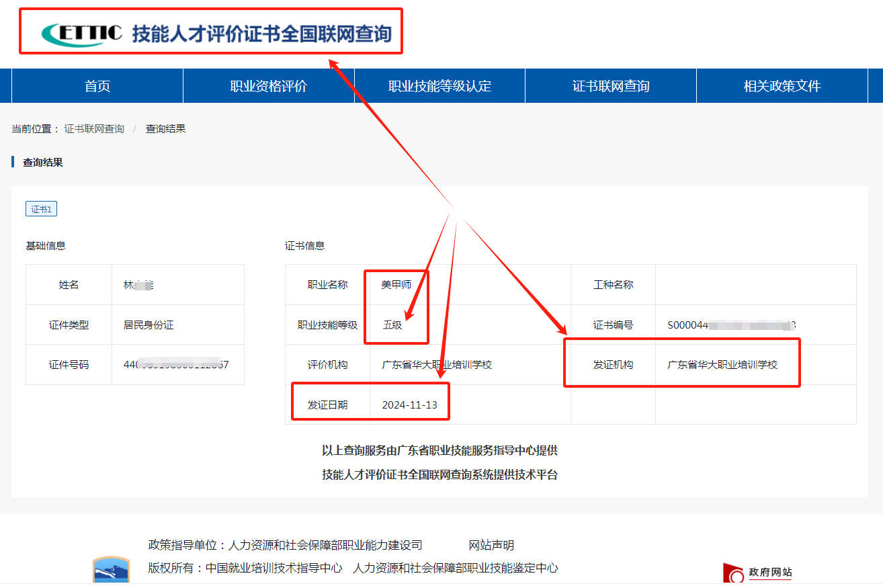Click the 查询结果 breadcrumb text

click(x=165, y=129)
